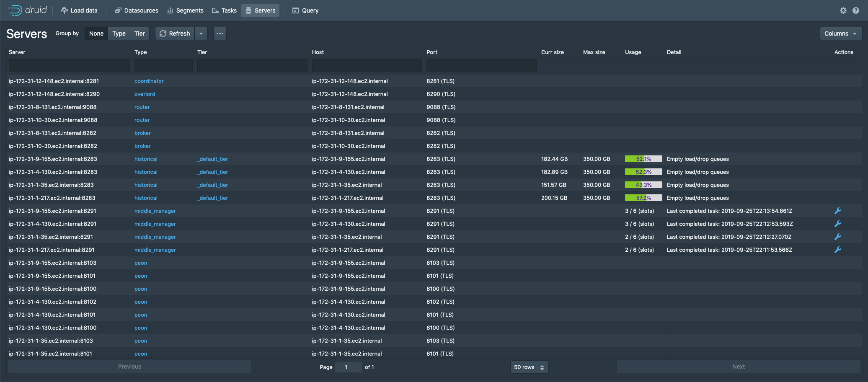The image size is (868, 382).
Task: Open the Load data view
Action: click(x=79, y=10)
